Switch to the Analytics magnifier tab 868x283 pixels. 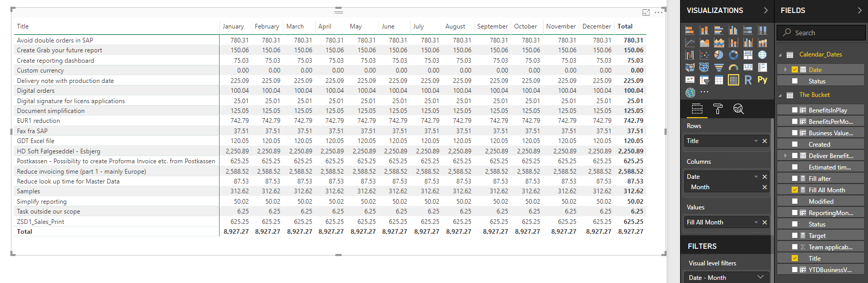738,109
